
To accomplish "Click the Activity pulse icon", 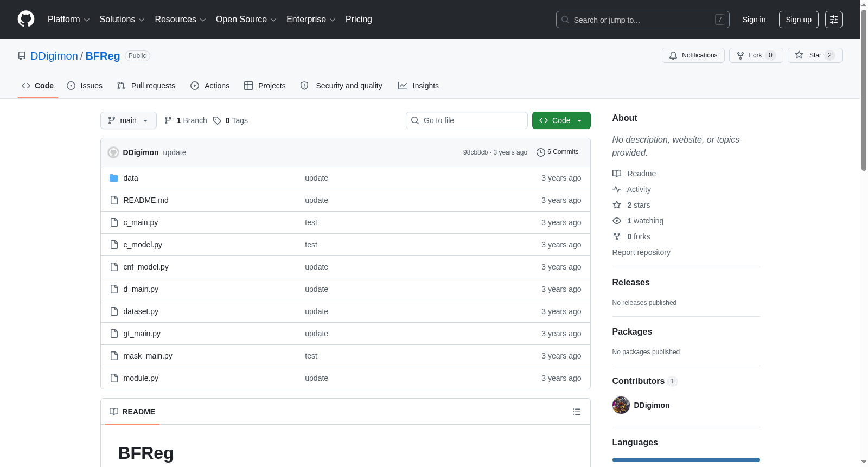I will (x=617, y=189).
